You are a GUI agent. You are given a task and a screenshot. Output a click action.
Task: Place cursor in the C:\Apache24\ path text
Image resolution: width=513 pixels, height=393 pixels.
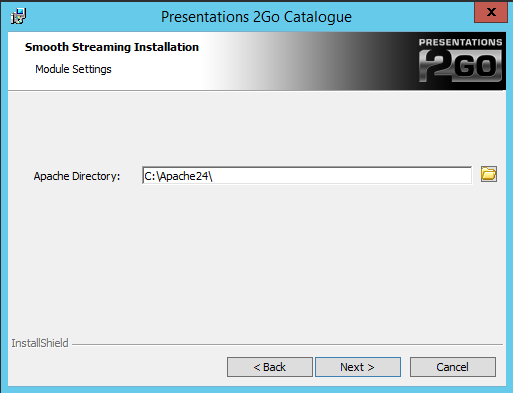(x=178, y=176)
